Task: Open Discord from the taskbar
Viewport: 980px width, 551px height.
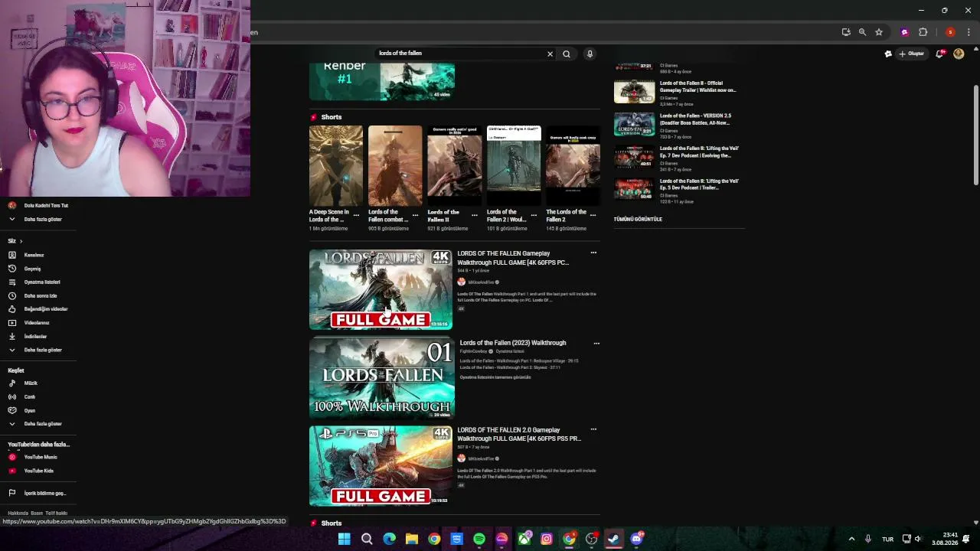Action: point(636,539)
